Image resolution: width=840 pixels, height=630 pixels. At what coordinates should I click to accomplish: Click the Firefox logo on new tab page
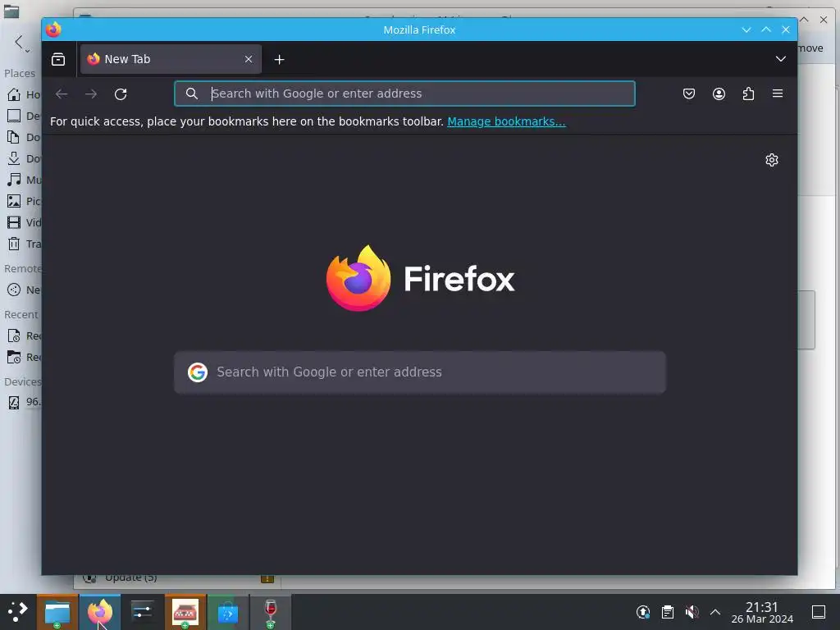[421, 278]
